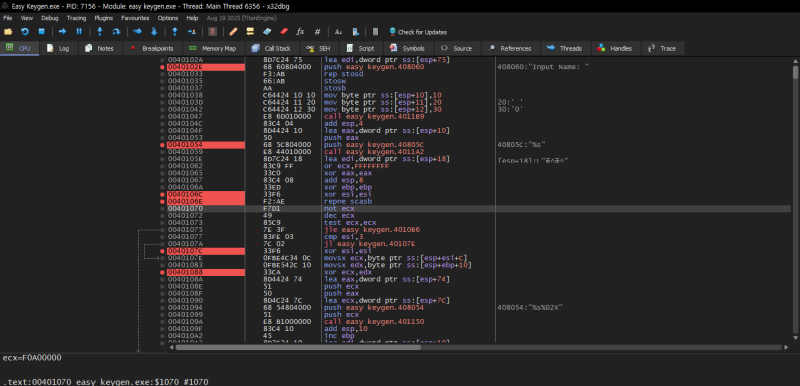Viewport: 800px width, 386px height.
Task: Open the Strings search icon
Action: (338, 32)
